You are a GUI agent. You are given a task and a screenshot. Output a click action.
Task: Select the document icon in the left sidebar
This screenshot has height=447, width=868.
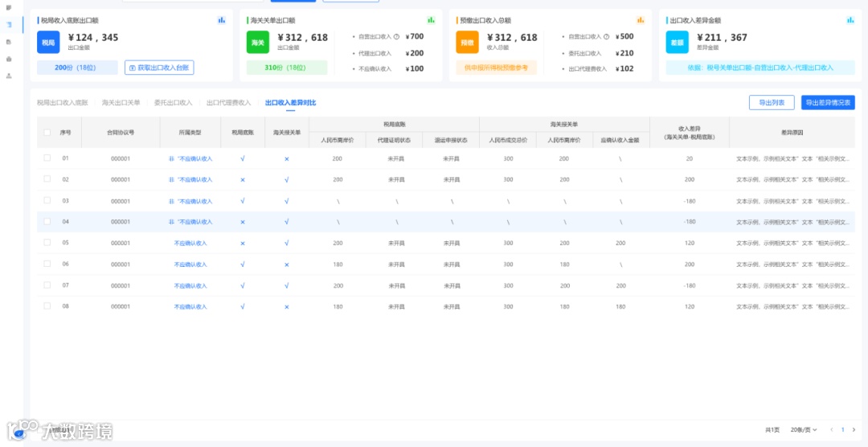(8, 42)
